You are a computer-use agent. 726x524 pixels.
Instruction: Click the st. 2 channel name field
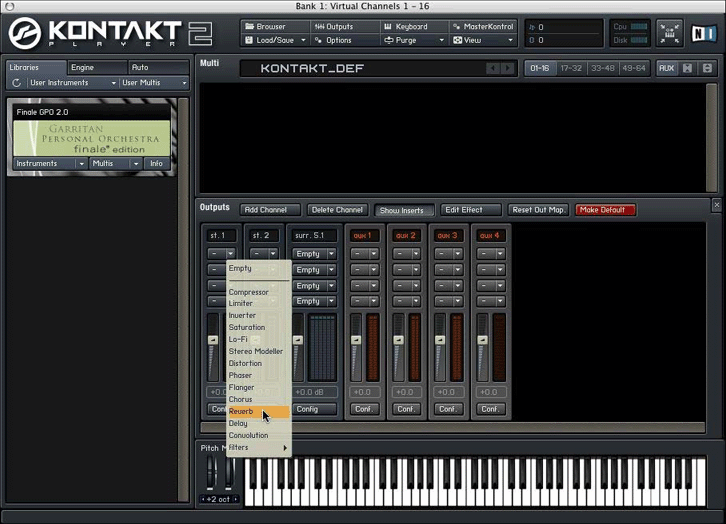pos(264,236)
